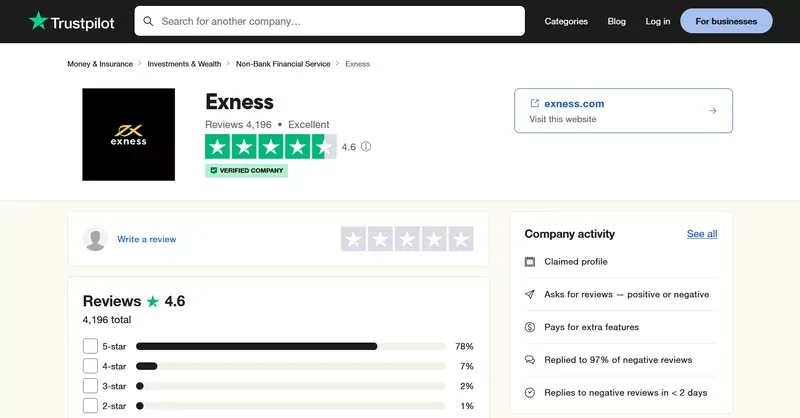This screenshot has width=800, height=418.
Task: Click the TrustScore info icon beside 4.6
Action: (x=366, y=147)
